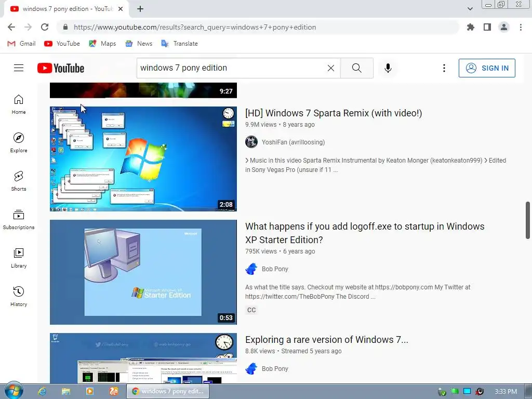
Task: Click the taskbar clock 3:33 PM
Action: [506, 392]
